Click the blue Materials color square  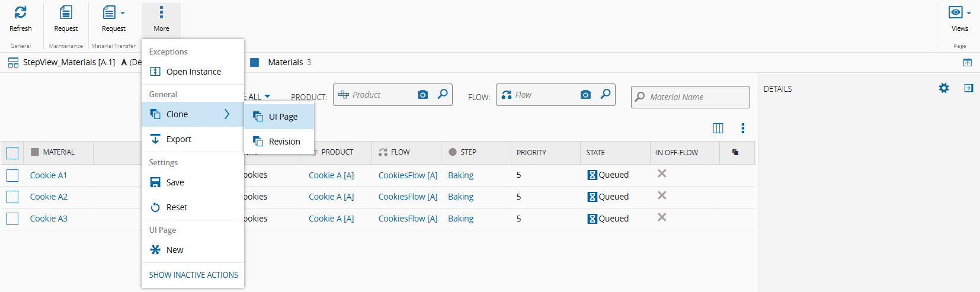pyautogui.click(x=254, y=62)
